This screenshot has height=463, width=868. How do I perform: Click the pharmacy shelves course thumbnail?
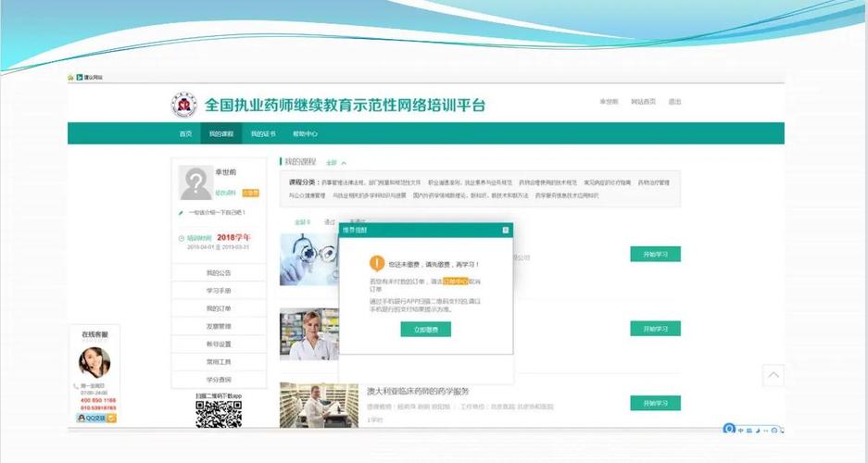point(319,405)
